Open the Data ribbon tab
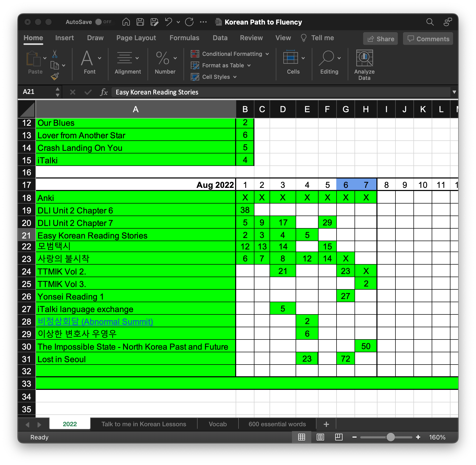Screen dimensions: 476x465 [220, 38]
